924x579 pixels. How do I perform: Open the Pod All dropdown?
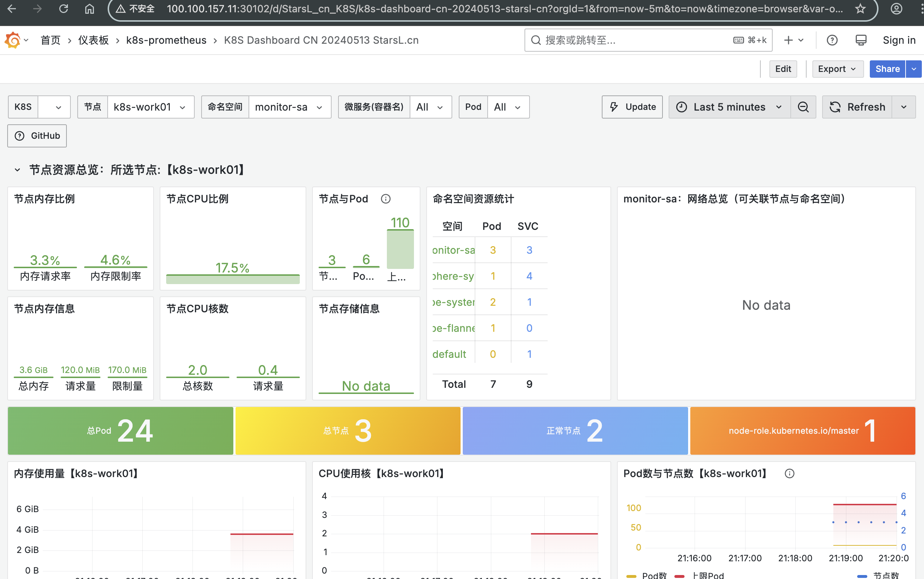[x=508, y=107]
